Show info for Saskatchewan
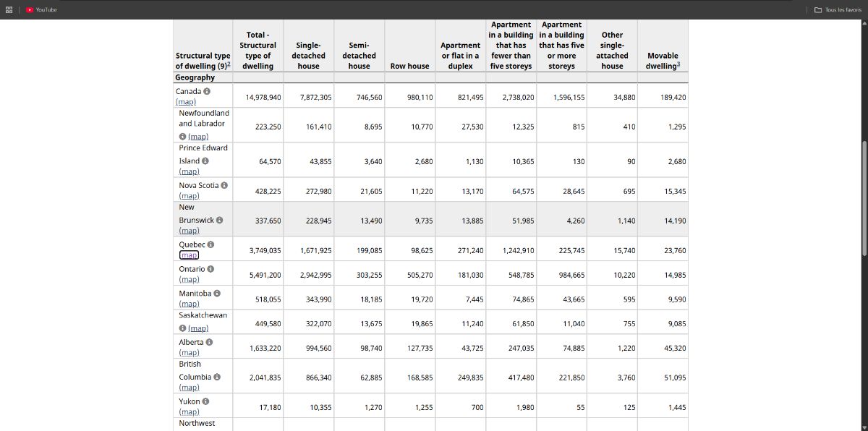868x431 pixels. [182, 328]
